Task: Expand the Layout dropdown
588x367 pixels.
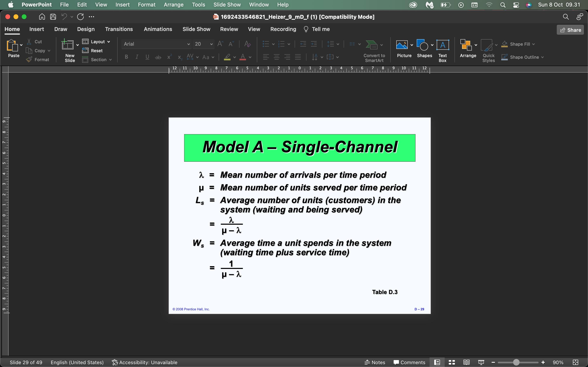Action: pyautogui.click(x=109, y=42)
